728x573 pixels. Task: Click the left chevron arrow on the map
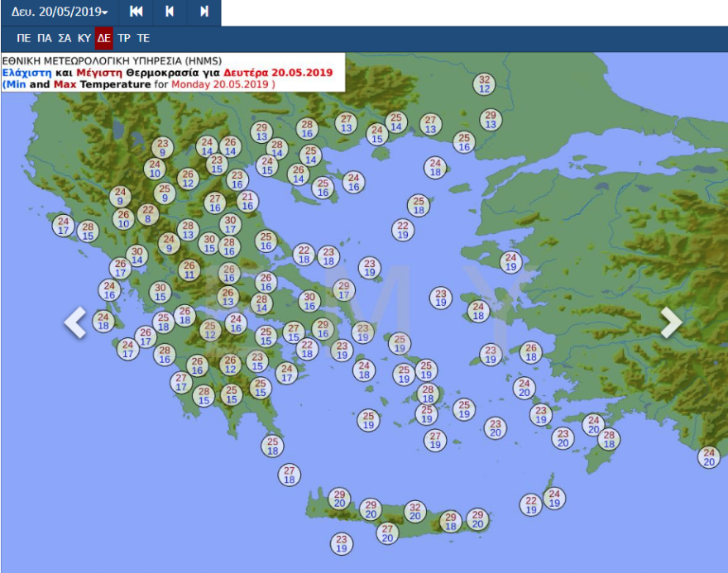75,322
